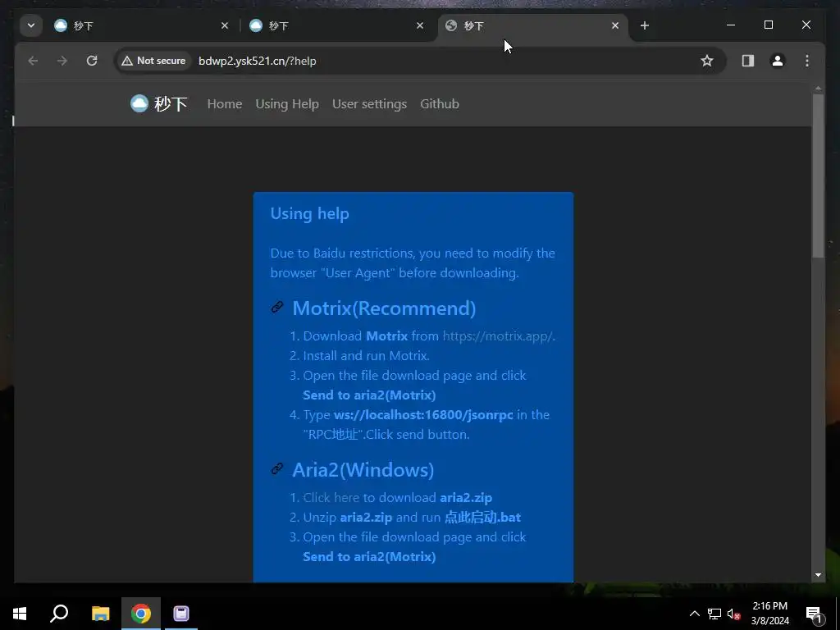Click the 秒下 cloud logo
The width and height of the screenshot is (840, 630).
point(158,103)
